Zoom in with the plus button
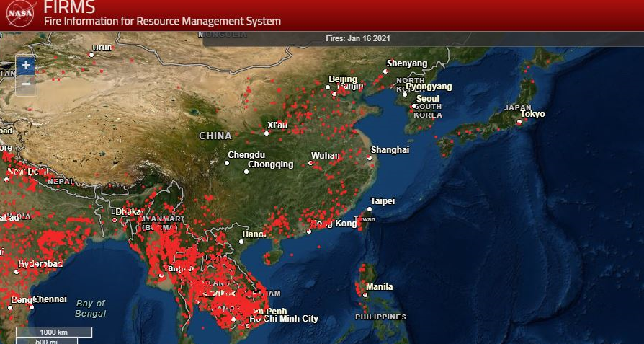 (x=26, y=66)
